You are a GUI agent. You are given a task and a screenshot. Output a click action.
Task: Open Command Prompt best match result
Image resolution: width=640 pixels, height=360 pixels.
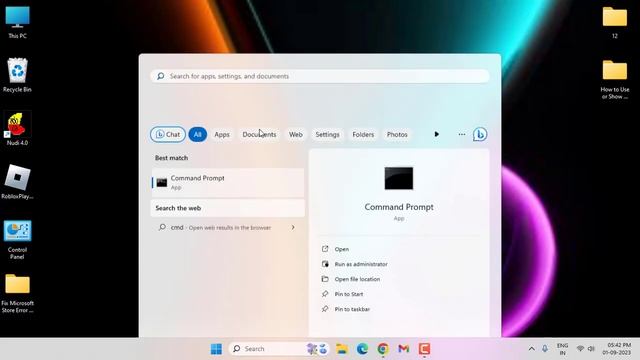click(228, 182)
